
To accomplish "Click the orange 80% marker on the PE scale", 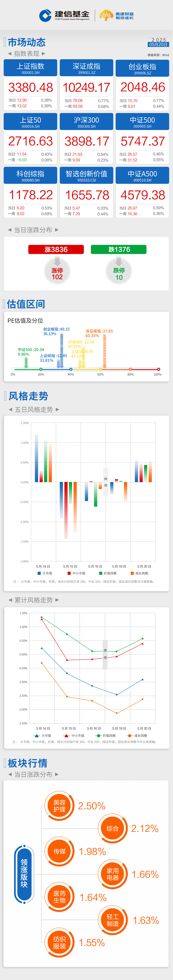I will 130,369.
